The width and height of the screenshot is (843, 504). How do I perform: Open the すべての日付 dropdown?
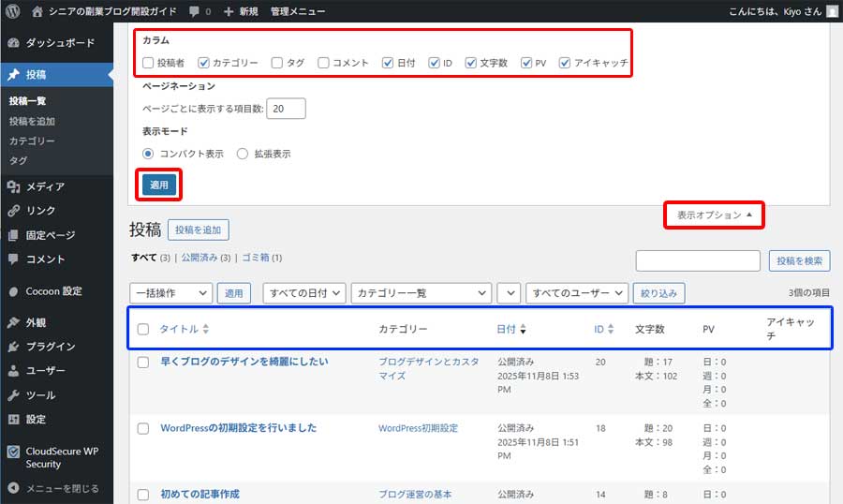tap(304, 293)
